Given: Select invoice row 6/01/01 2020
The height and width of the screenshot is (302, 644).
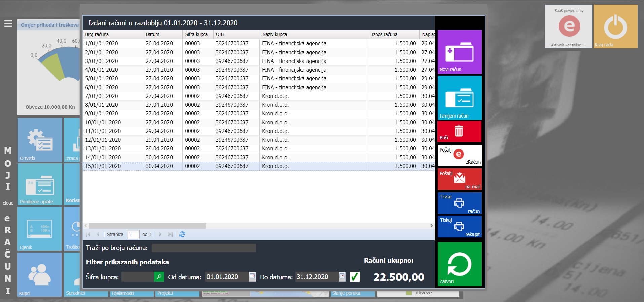Looking at the screenshot, I should [x=259, y=87].
